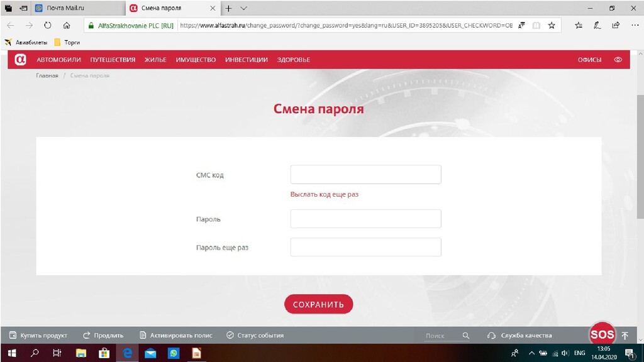The height and width of the screenshot is (362, 644).
Task: Show hidden system tray icons chevron
Action: [x=531, y=353]
